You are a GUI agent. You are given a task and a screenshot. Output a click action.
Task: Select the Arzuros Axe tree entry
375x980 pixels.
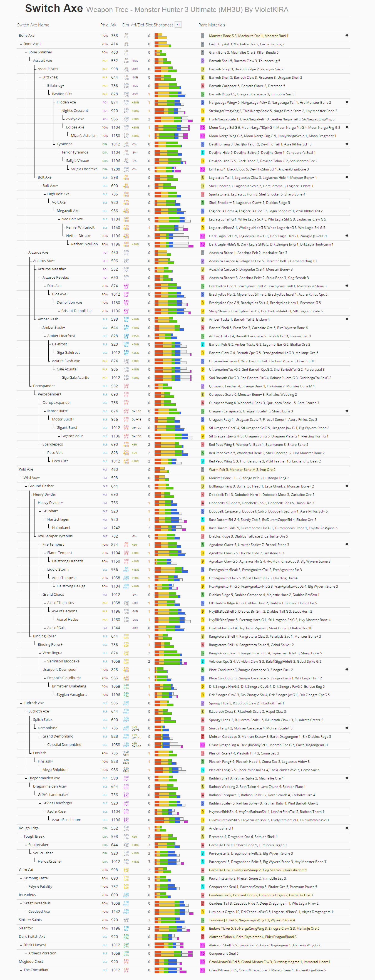(38, 253)
